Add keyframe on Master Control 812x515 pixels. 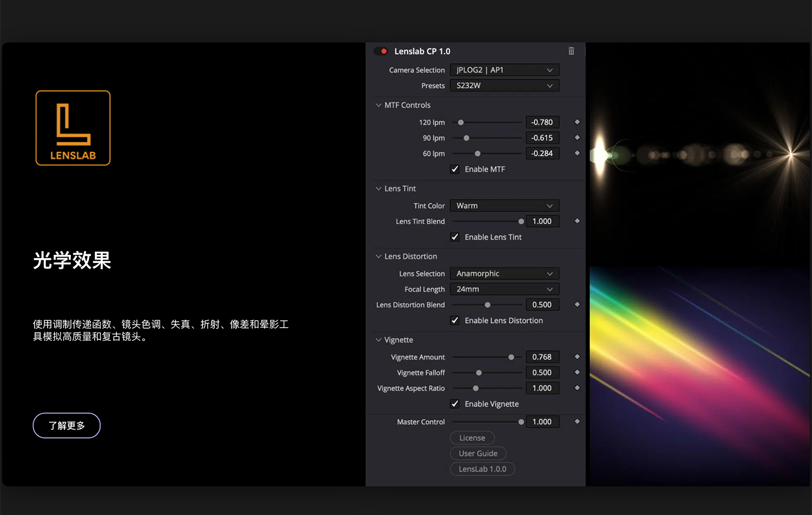click(577, 421)
